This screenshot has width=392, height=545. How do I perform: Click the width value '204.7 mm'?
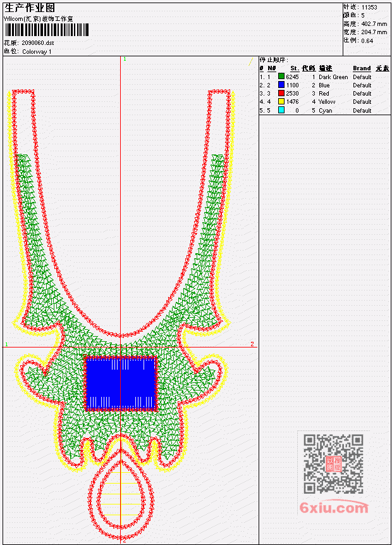click(374, 32)
